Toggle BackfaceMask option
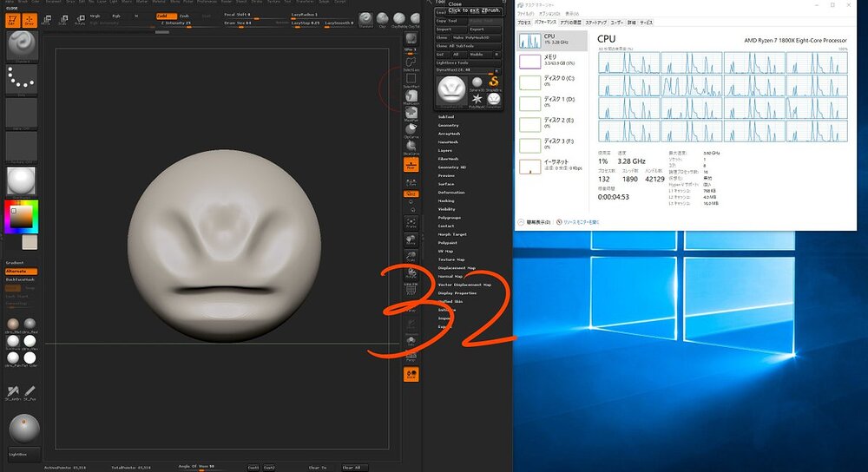868x472 pixels. [21, 279]
